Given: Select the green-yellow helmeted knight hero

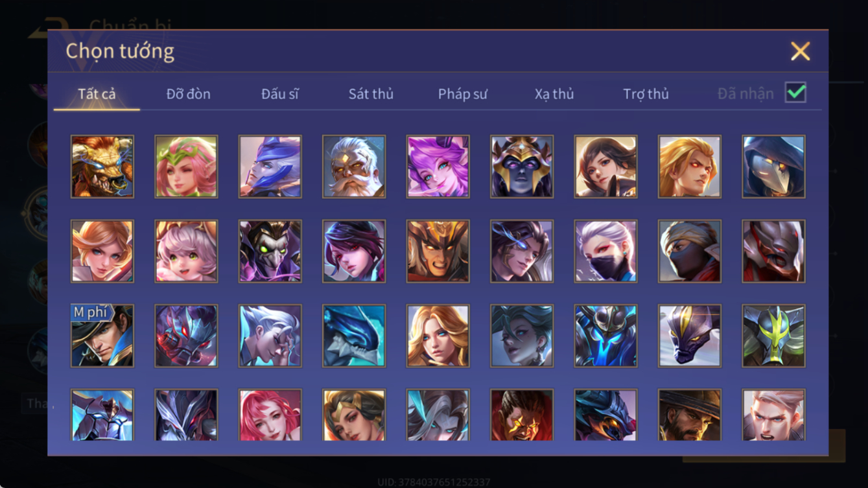Looking at the screenshot, I should 774,336.
